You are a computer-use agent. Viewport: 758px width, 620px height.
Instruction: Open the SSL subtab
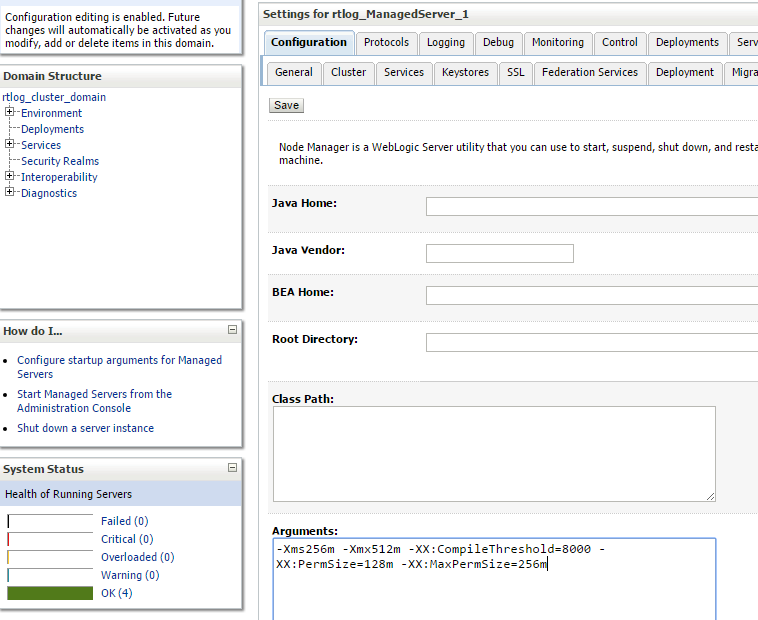(x=516, y=72)
